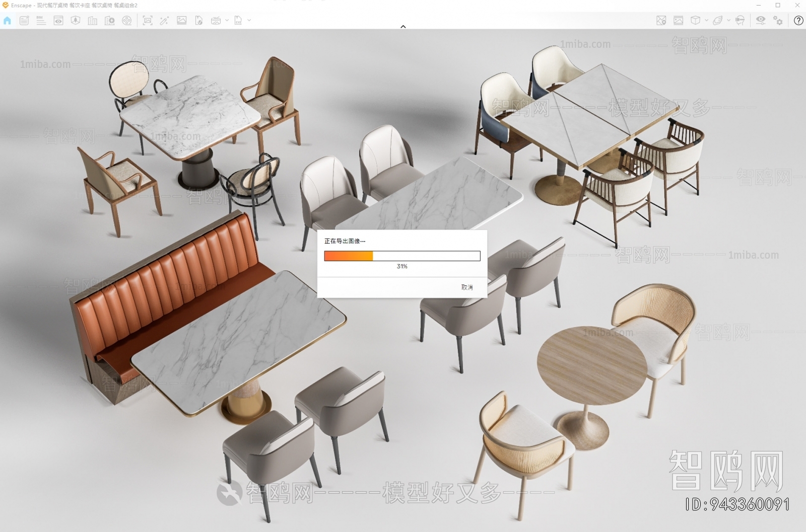This screenshot has width=806, height=532.
Task: Open the General Settings gears icon
Action: 777,21
